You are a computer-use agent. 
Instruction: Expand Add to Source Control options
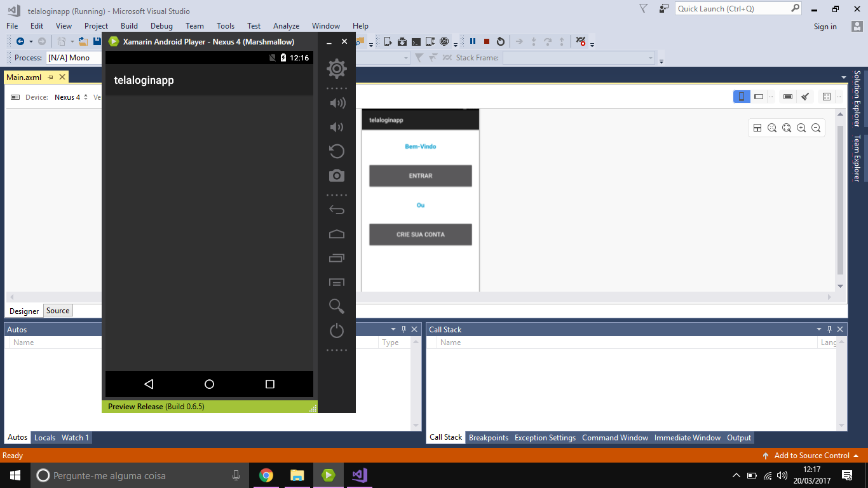click(x=856, y=456)
